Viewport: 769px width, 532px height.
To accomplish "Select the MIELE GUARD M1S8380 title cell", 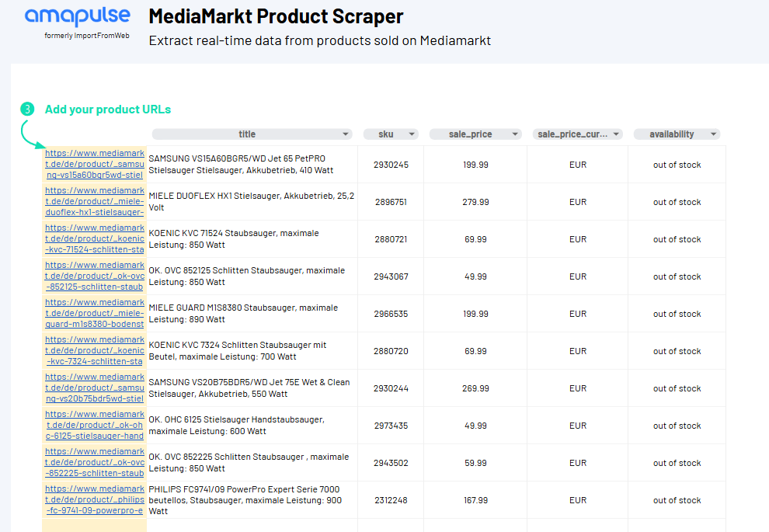I will pyautogui.click(x=252, y=313).
